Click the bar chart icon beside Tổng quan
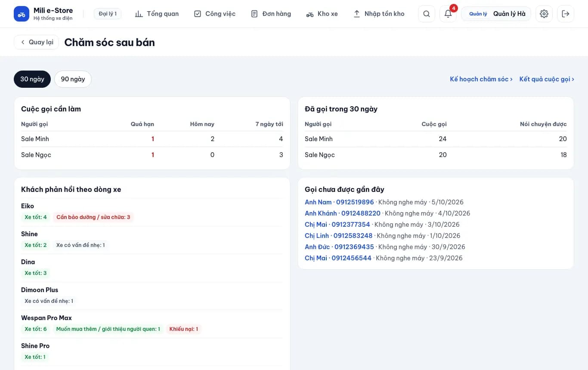The height and width of the screenshot is (370, 588). click(139, 14)
